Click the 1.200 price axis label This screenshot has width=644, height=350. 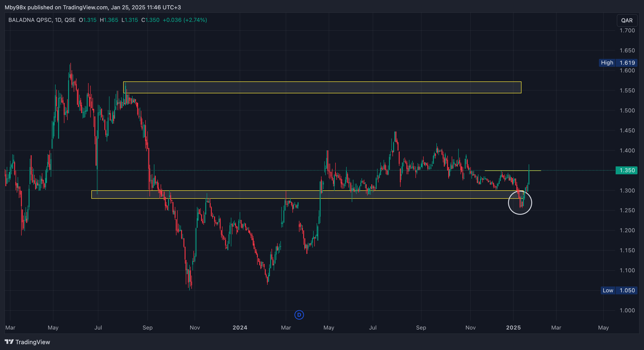[627, 230]
